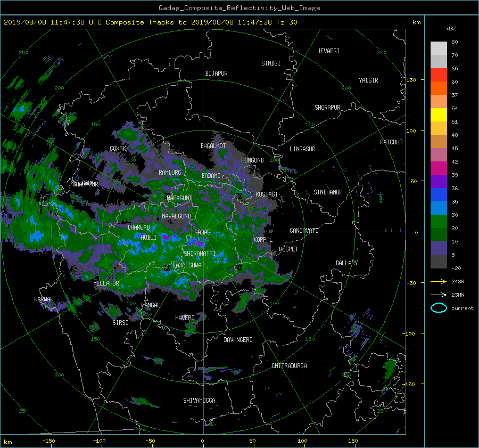479x448 pixels.
Task: Pick the dark gray 5 dBZ swatch
Action: 439,261
